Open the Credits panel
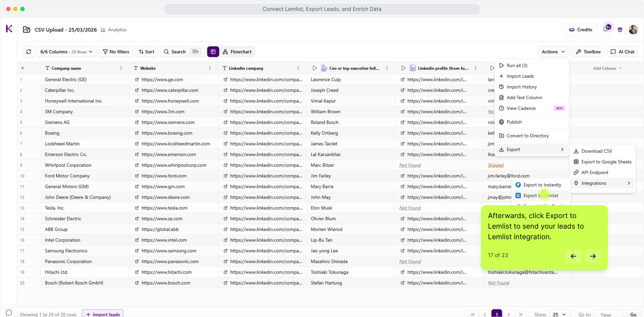644x317 pixels. pos(581,30)
